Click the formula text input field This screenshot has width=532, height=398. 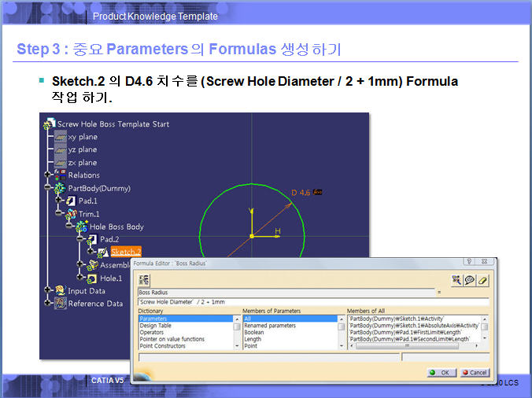tap(312, 301)
